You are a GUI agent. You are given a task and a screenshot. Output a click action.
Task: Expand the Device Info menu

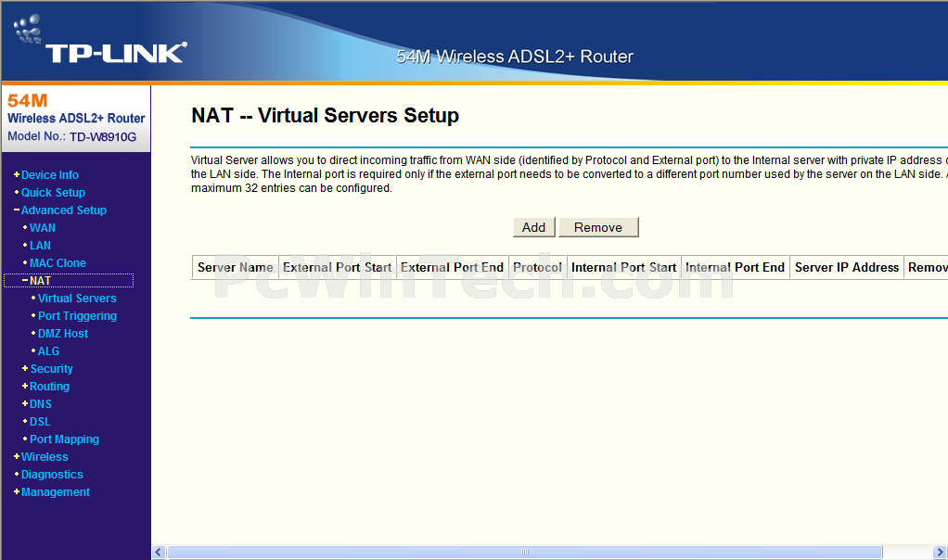[49, 175]
